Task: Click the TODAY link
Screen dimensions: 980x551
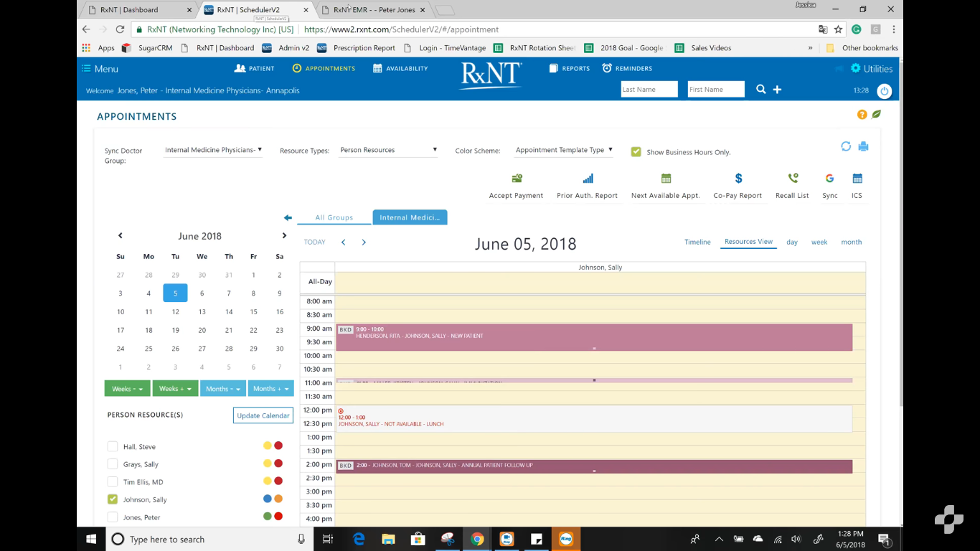Action: click(314, 242)
